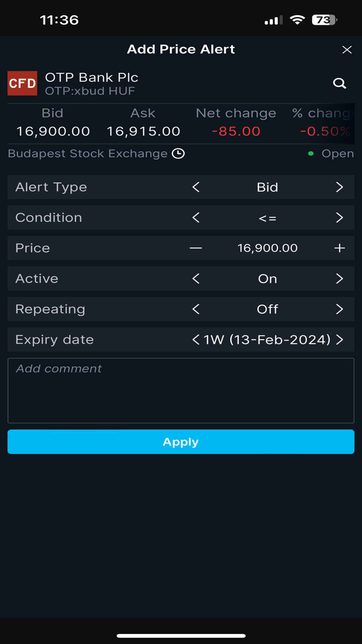
Task: Advance Expiry date to next option
Action: click(x=340, y=340)
